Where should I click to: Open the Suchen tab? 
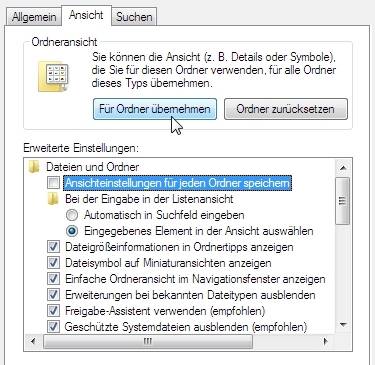(134, 17)
